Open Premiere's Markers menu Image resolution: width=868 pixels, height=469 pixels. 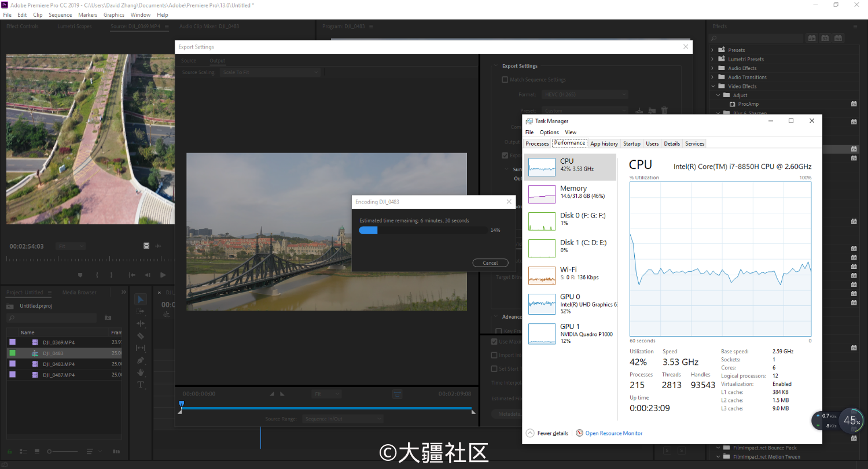[88, 14]
